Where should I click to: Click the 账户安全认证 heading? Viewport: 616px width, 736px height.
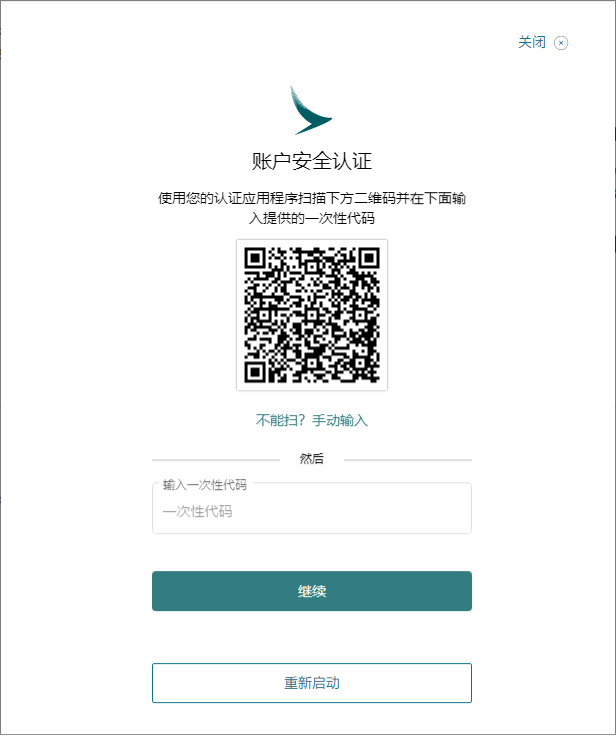(x=312, y=161)
